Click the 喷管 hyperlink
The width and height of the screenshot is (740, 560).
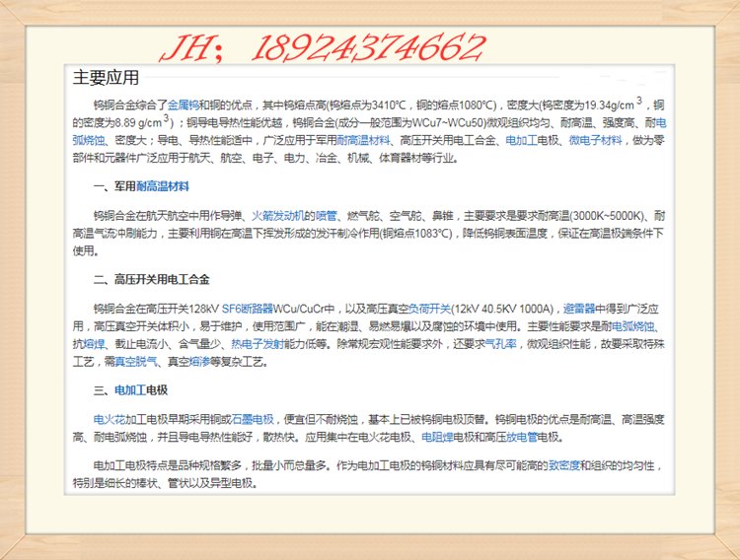328,215
